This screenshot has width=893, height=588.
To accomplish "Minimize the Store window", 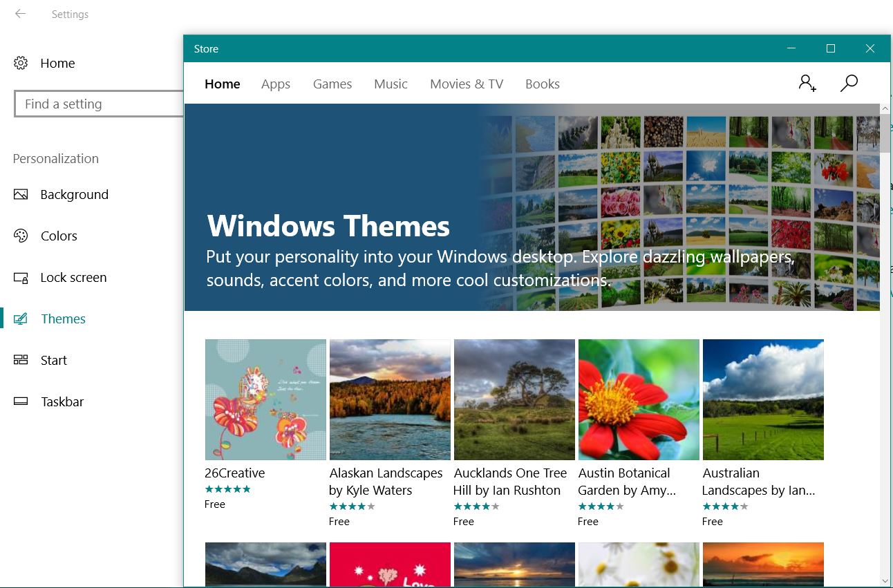I will pos(791,48).
